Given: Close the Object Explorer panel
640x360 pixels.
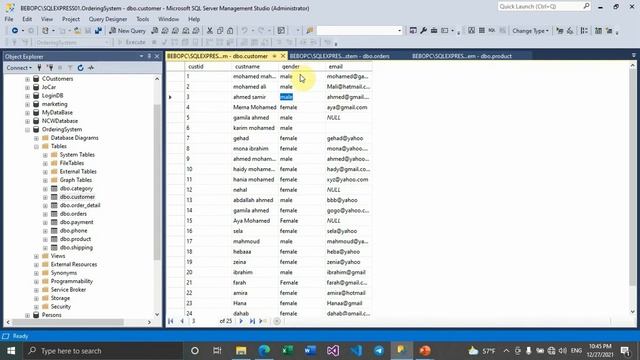Looking at the screenshot, I should click(x=157, y=56).
